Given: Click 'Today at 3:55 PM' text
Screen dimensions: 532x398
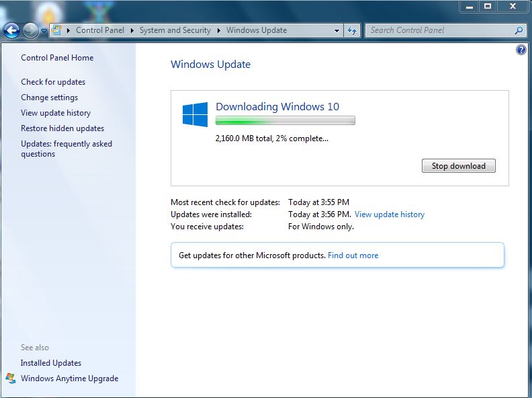Looking at the screenshot, I should 318,202.
